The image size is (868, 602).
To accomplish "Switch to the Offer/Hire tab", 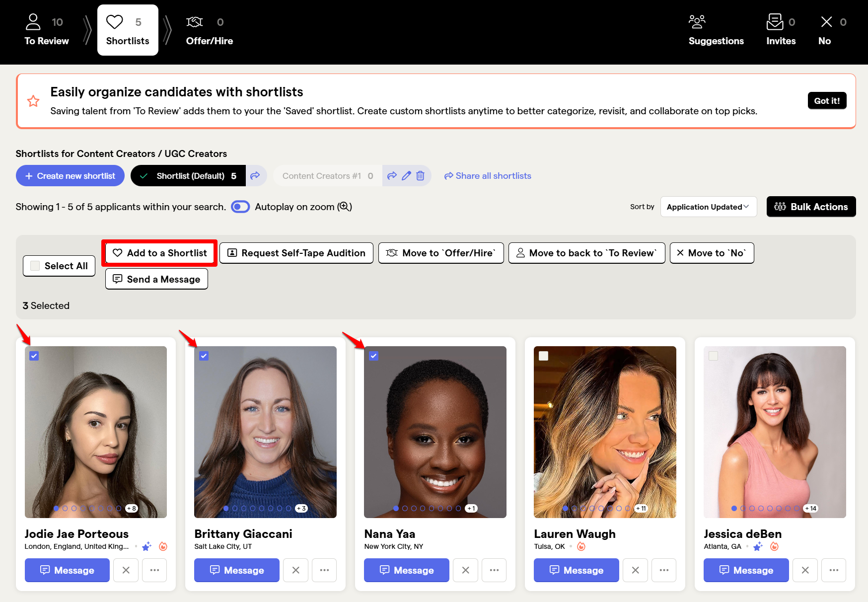I will [x=210, y=30].
